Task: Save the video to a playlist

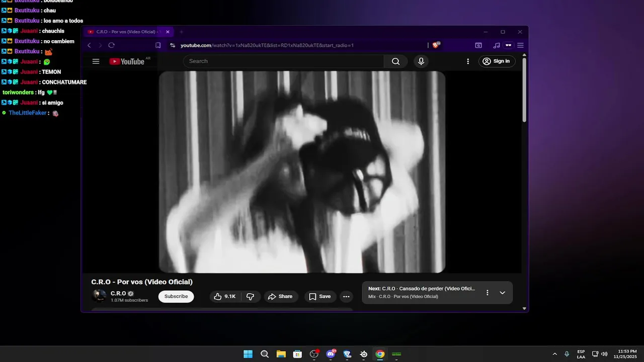Action: (320, 297)
